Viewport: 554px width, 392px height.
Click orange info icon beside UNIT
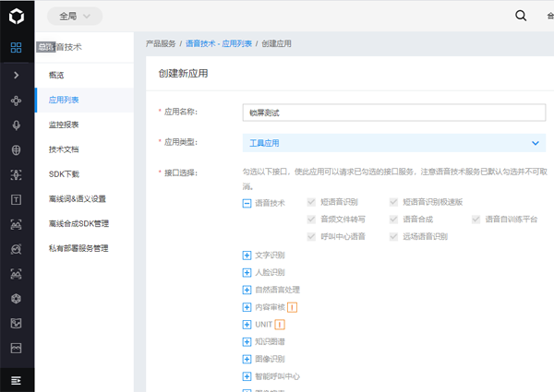pyautogui.click(x=280, y=324)
